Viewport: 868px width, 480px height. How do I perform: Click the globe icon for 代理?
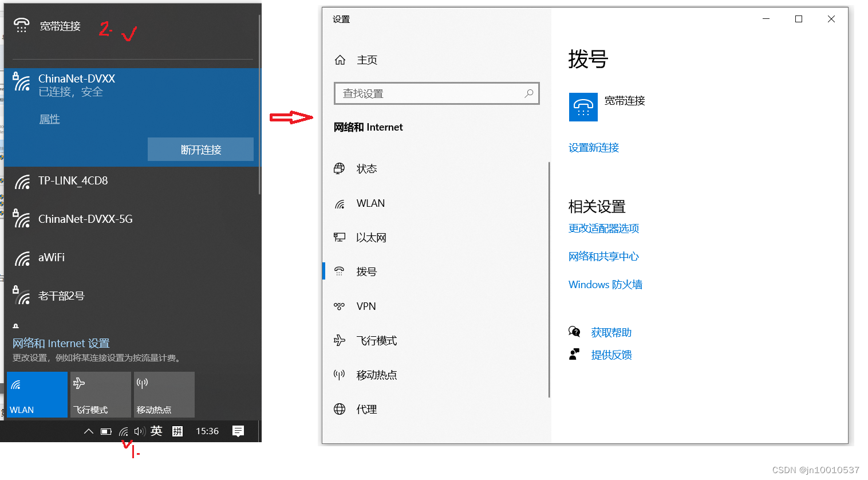[x=340, y=409]
